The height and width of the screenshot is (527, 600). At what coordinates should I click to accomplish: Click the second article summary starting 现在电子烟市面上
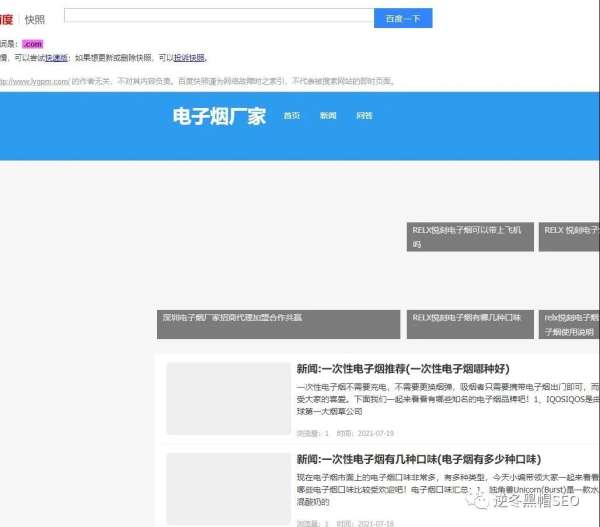coord(448,489)
